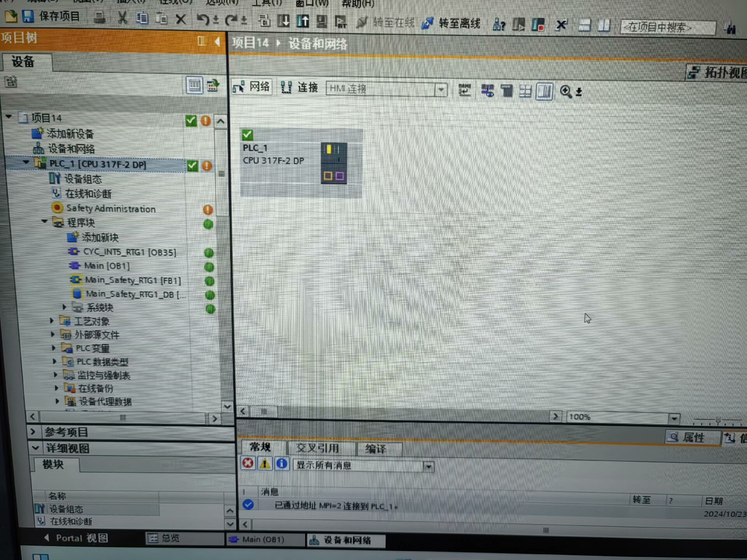This screenshot has height=560, width=747.
Task: Click the Delete X icon in main toolbar
Action: pos(181,19)
